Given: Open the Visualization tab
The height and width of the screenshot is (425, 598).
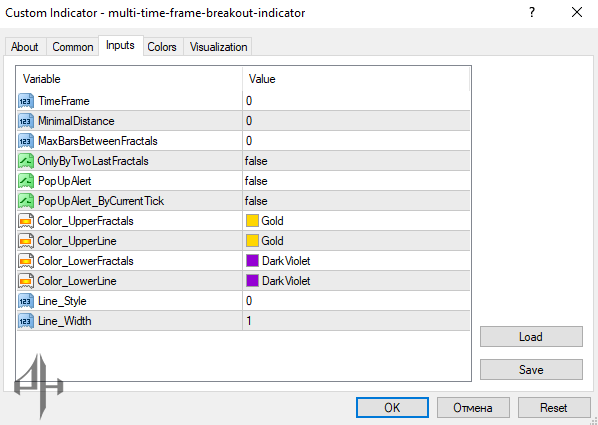Looking at the screenshot, I should 218,47.
